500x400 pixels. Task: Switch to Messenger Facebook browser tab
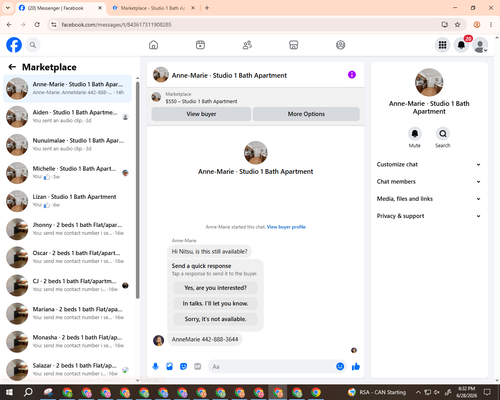tap(61, 8)
